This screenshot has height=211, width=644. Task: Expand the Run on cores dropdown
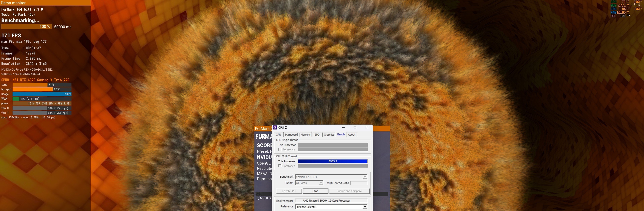[x=321, y=183]
